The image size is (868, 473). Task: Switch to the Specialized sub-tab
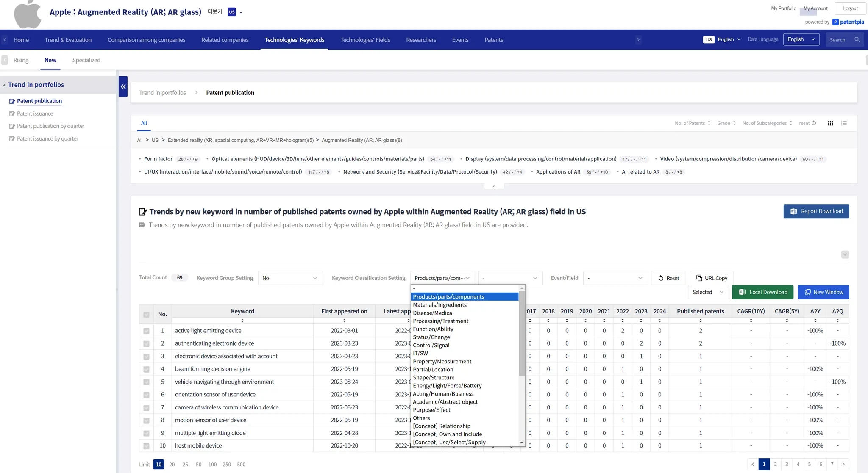(x=86, y=60)
